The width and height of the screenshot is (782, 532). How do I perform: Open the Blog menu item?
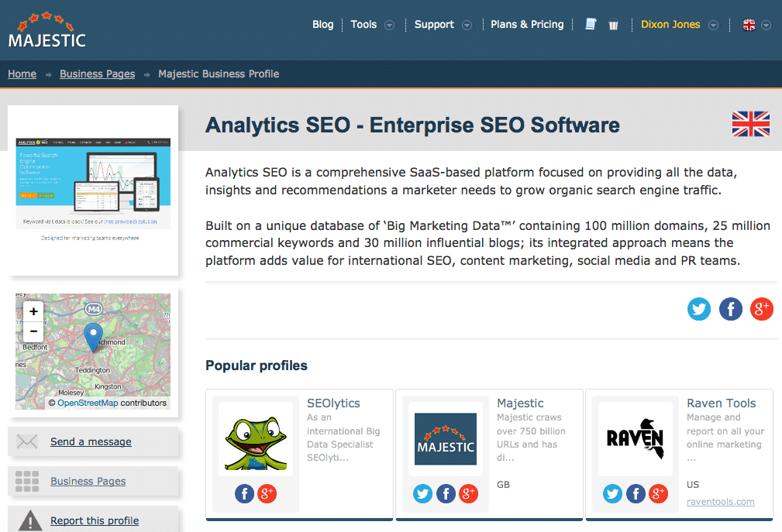point(322,25)
